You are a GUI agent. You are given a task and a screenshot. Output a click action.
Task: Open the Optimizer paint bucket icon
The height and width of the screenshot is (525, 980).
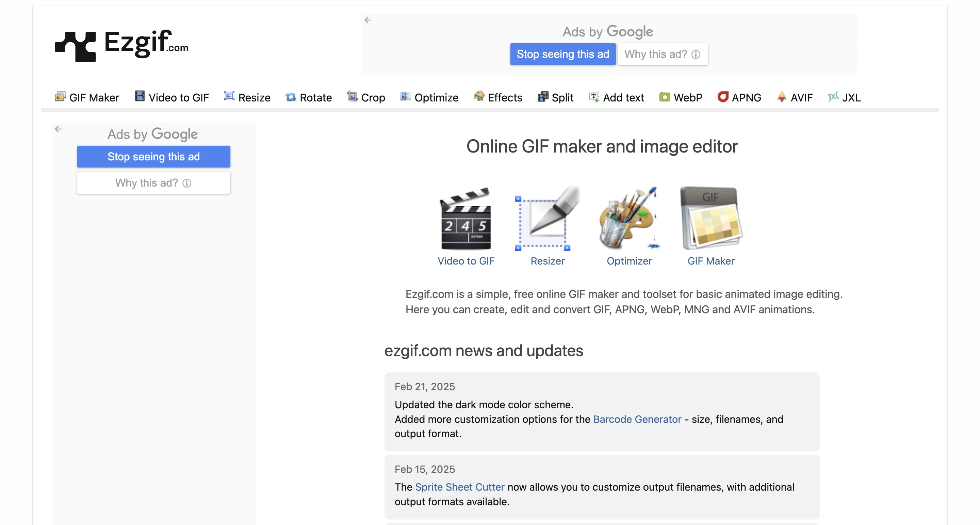pos(629,219)
